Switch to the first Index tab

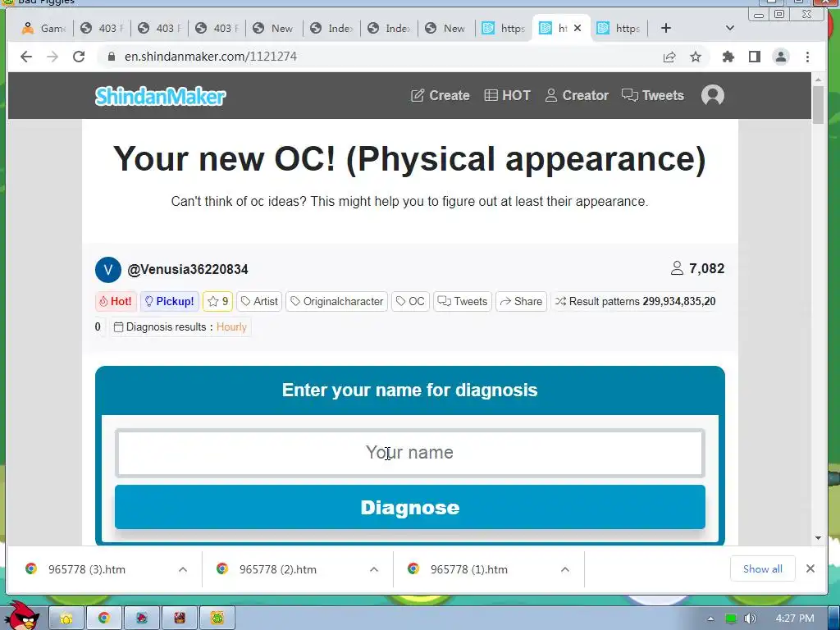[331, 28]
